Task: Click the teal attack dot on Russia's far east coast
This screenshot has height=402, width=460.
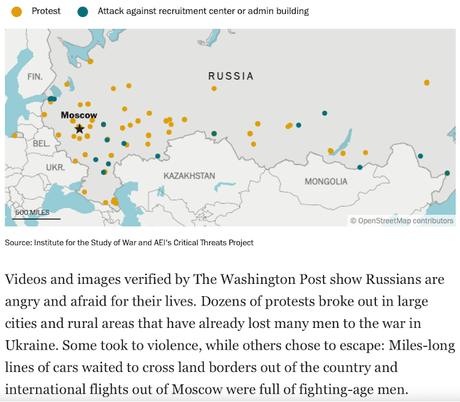Action: 447,173
